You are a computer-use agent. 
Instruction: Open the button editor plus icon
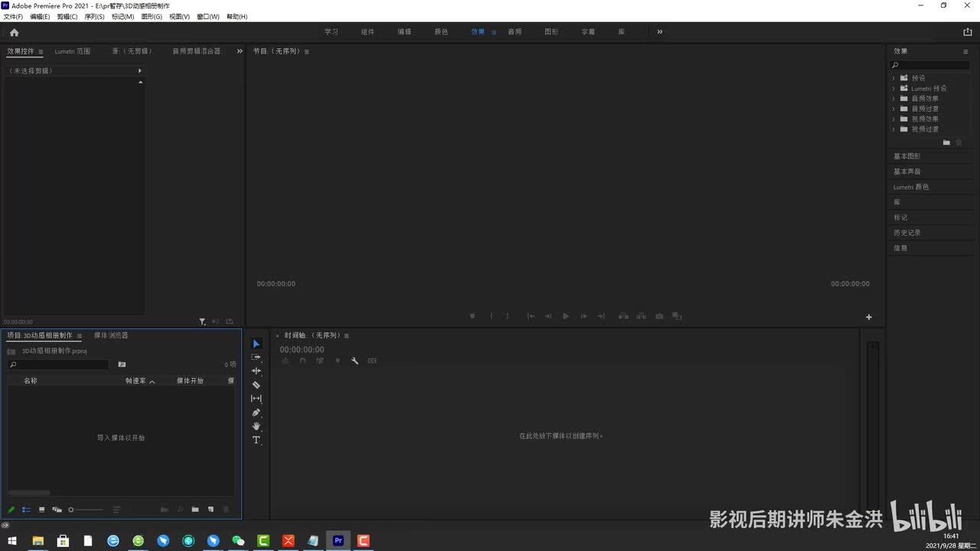(x=869, y=317)
